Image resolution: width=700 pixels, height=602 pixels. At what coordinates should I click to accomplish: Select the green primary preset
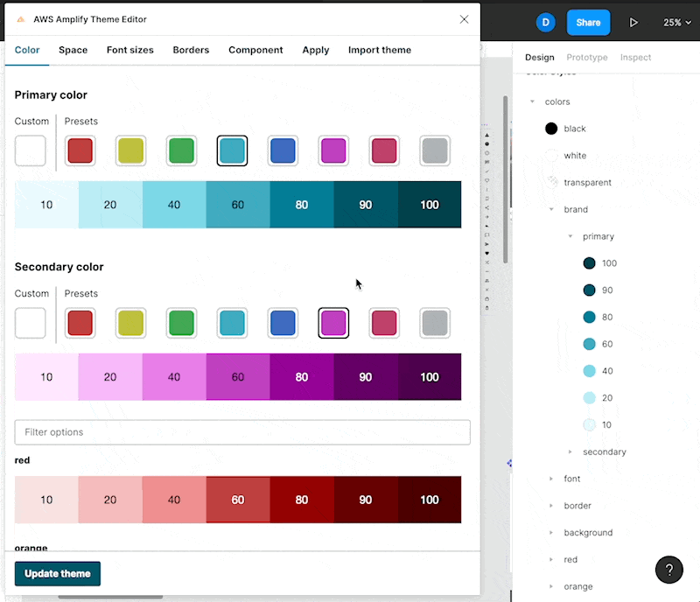click(182, 150)
